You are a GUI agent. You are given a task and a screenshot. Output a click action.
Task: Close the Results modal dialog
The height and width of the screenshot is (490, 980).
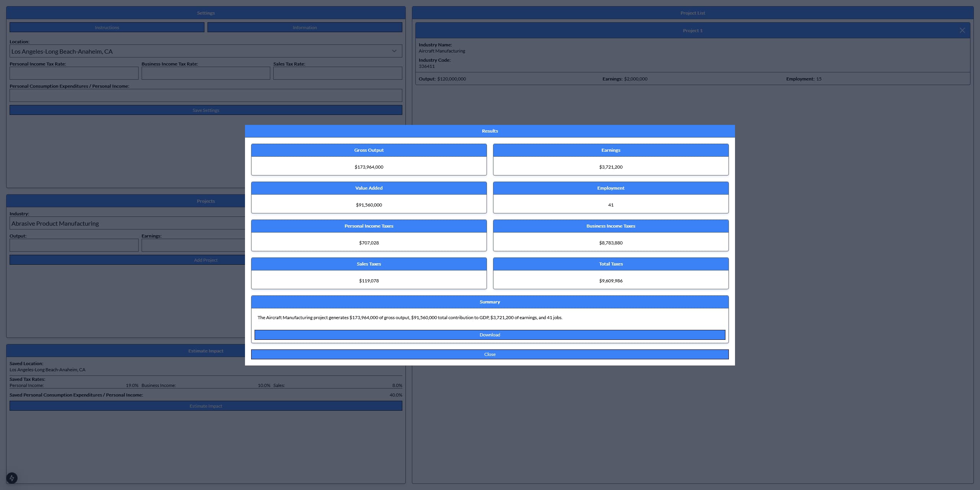pyautogui.click(x=489, y=354)
